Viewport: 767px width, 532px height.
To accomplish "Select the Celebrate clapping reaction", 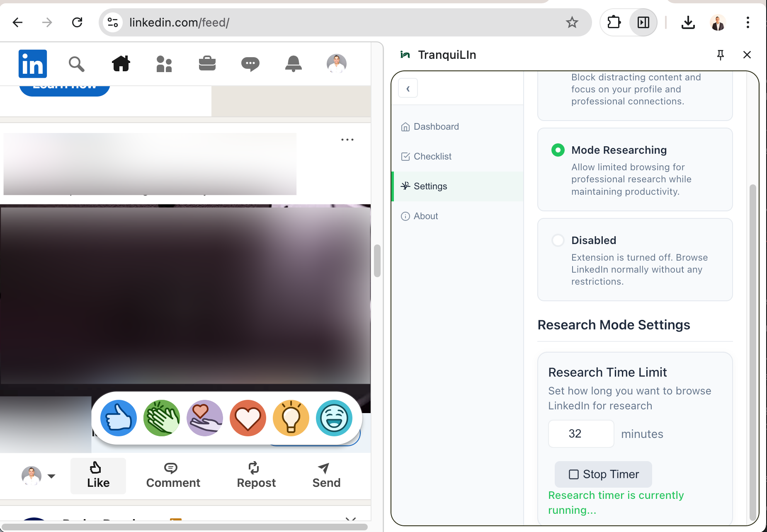I will pyautogui.click(x=161, y=418).
